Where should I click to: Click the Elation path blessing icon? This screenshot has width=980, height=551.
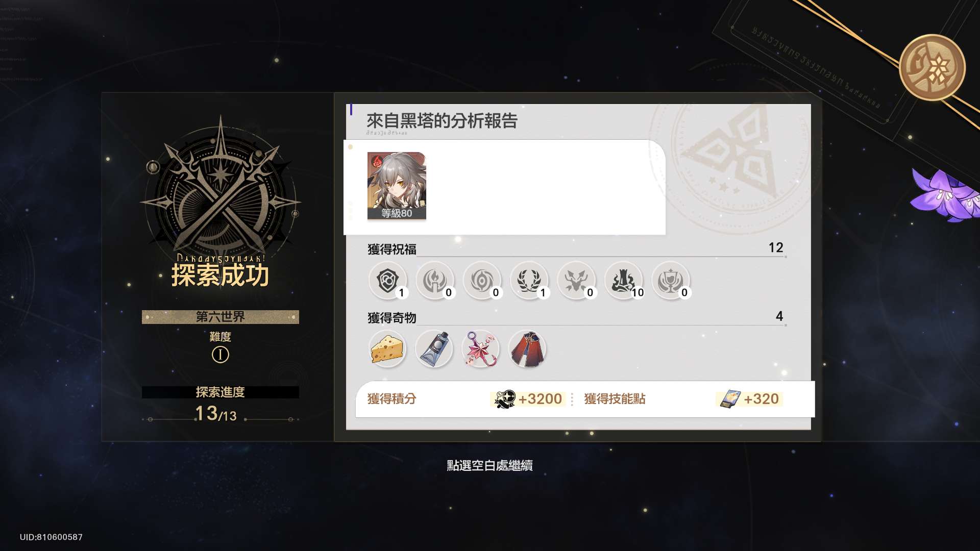(671, 280)
